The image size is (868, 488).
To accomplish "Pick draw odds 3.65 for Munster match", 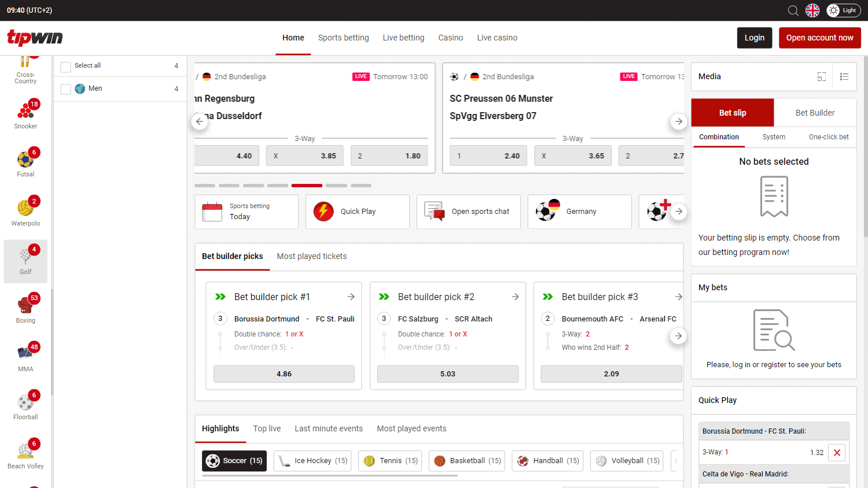I will click(573, 156).
